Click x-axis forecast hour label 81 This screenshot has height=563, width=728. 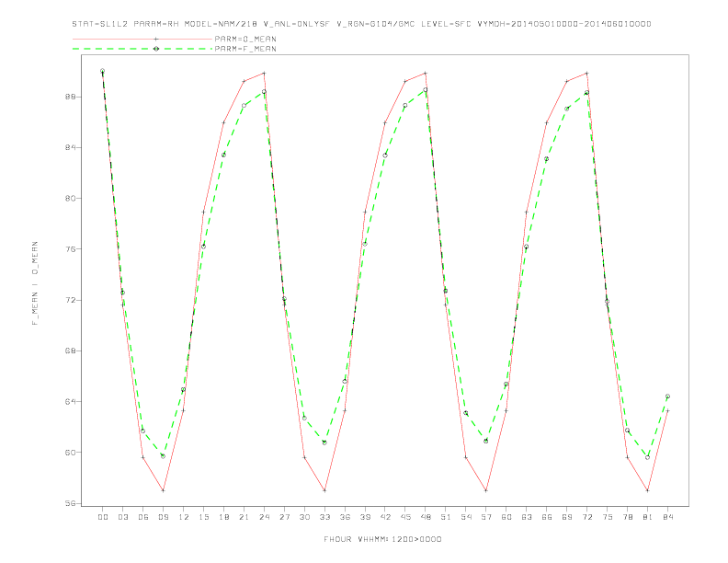point(648,517)
